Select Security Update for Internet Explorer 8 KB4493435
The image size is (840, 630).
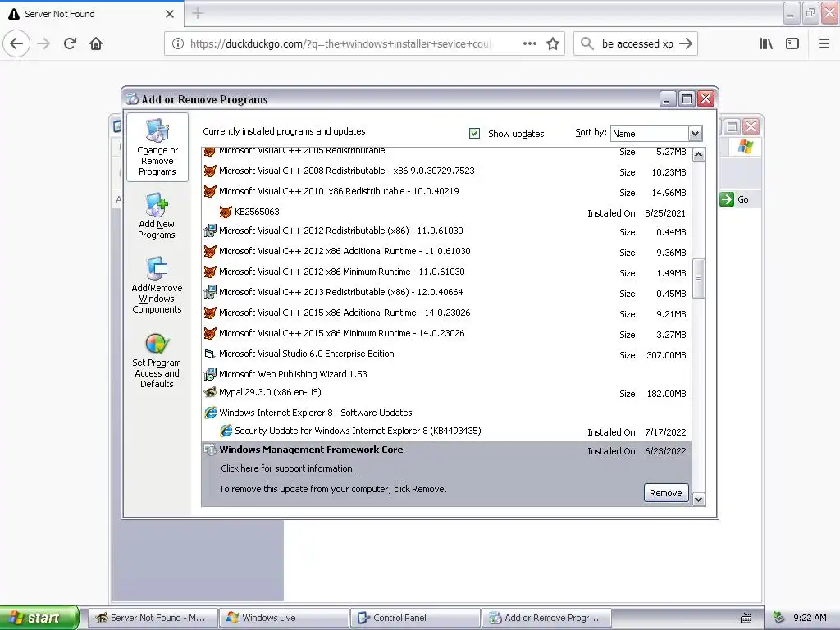pyautogui.click(x=447, y=431)
